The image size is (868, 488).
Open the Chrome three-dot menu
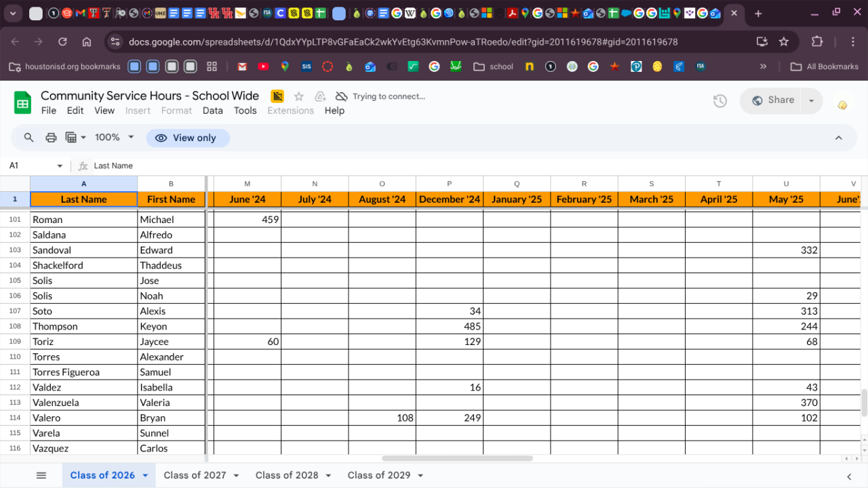(x=854, y=41)
